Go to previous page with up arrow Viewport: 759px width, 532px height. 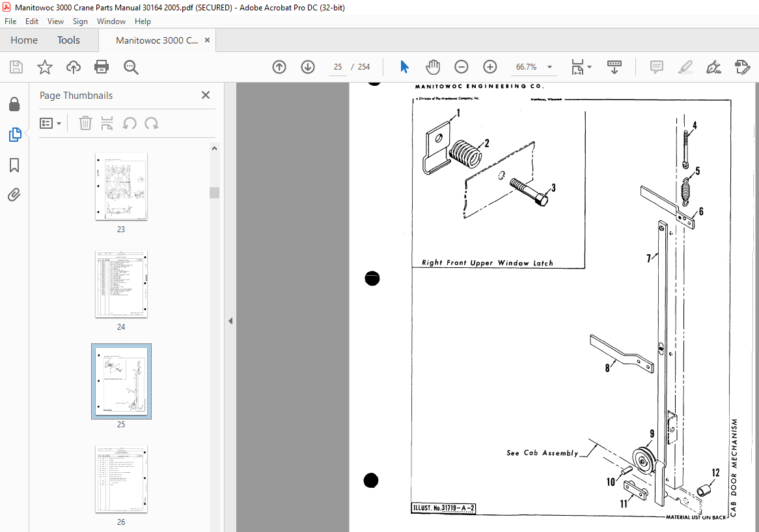[279, 67]
